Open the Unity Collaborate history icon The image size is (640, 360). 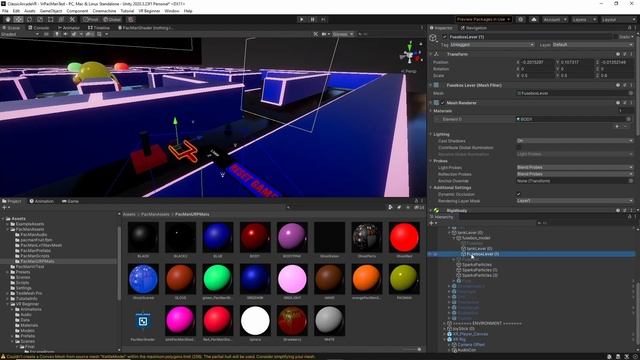tap(520, 19)
